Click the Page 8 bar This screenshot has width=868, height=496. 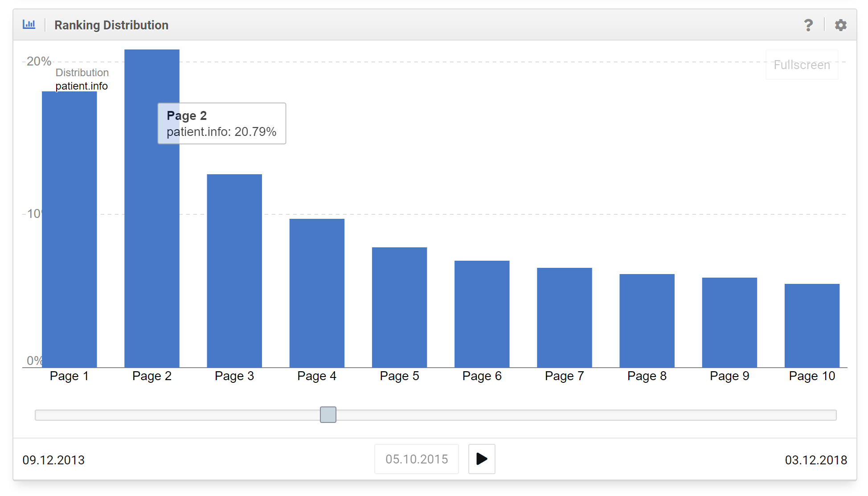[647, 320]
